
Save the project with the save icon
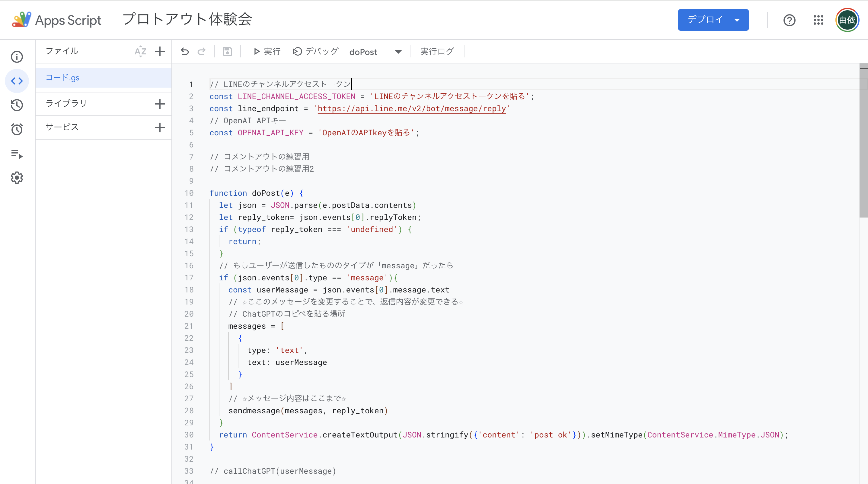pos(228,52)
